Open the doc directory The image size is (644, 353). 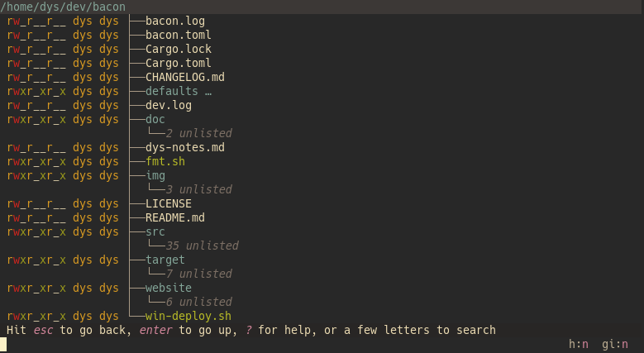pyautogui.click(x=155, y=119)
